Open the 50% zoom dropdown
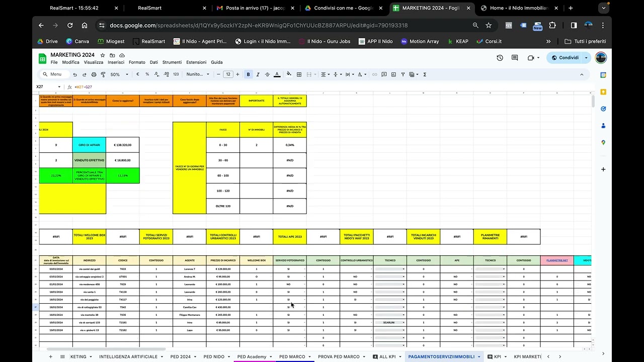 pyautogui.click(x=118, y=74)
